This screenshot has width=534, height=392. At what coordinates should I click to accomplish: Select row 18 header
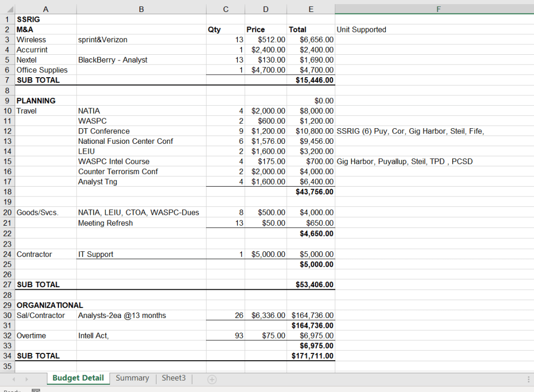coord(7,192)
